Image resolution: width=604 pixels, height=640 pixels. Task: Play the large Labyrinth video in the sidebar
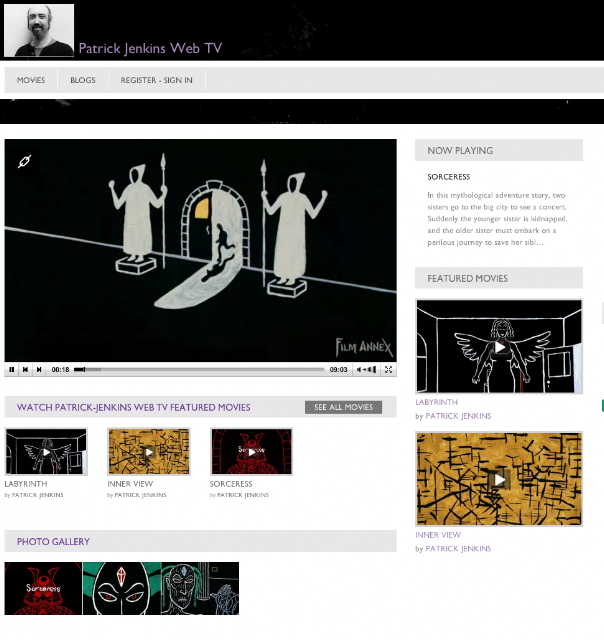[499, 347]
